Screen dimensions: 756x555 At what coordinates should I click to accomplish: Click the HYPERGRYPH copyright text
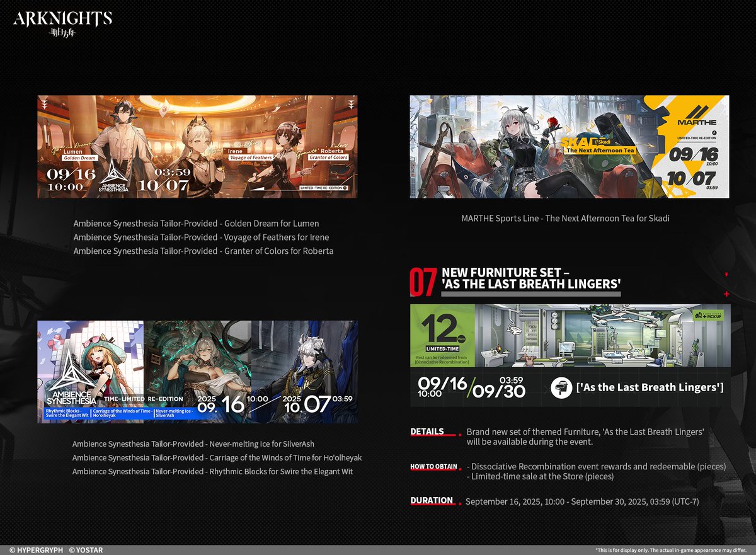pos(36,550)
